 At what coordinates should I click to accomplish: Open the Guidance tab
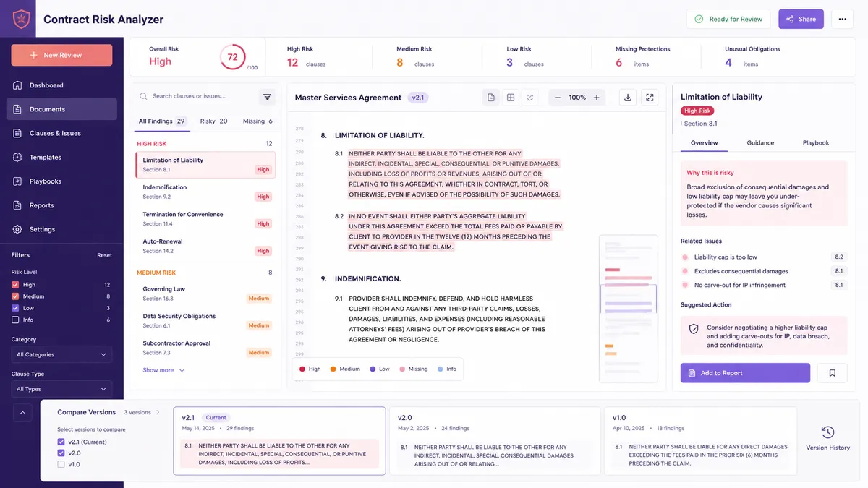coord(760,143)
